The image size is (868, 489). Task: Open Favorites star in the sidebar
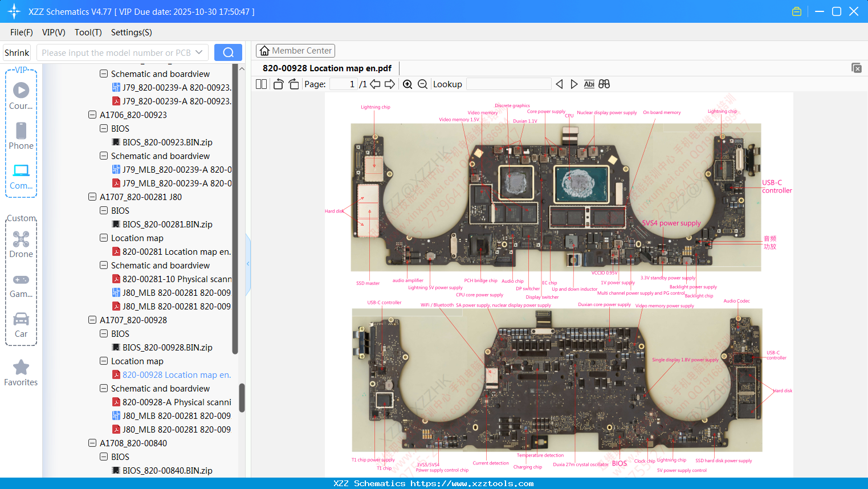(21, 373)
